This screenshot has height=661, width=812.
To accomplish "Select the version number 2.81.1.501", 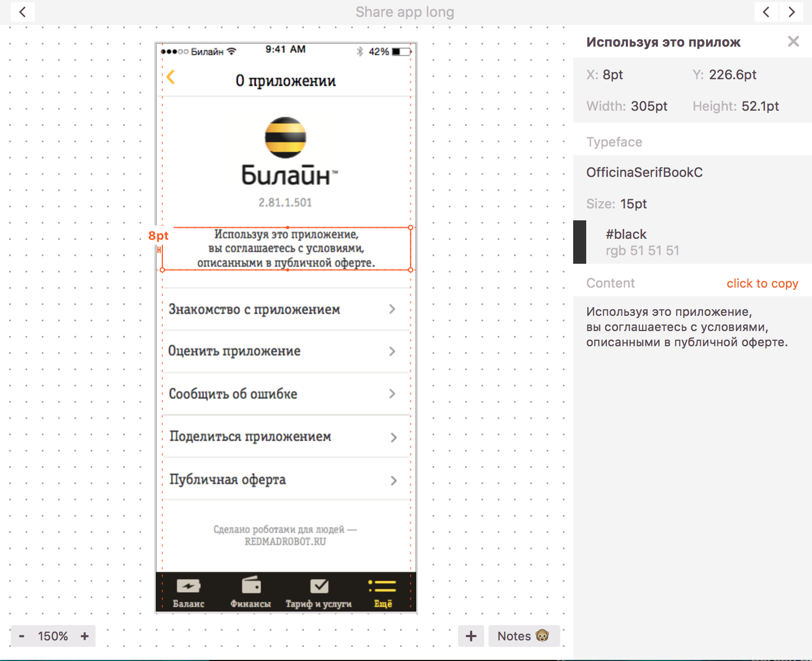I will (286, 202).
